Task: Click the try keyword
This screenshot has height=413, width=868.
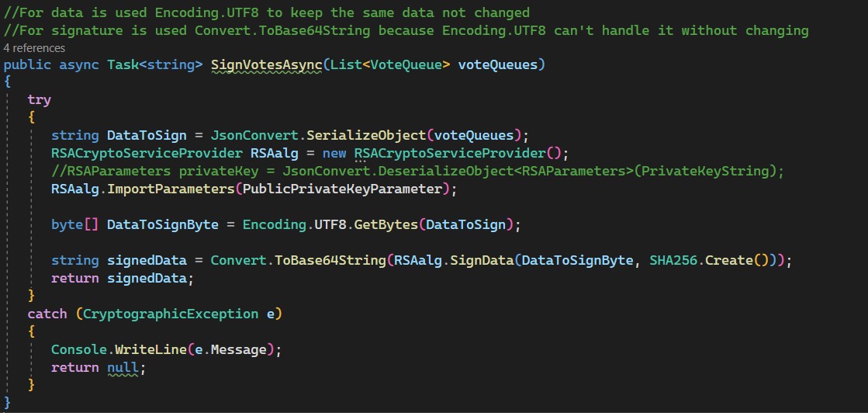Action: tap(39, 99)
